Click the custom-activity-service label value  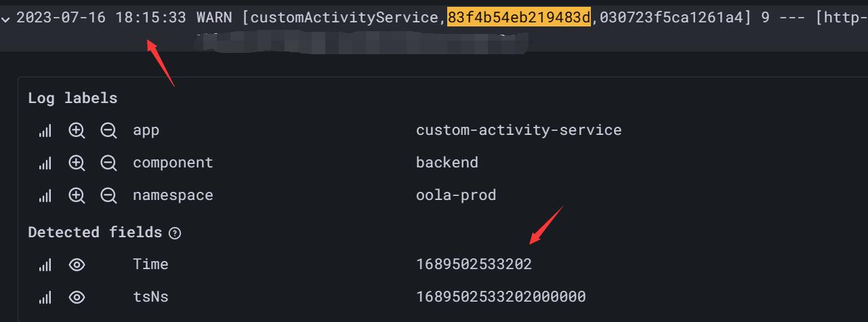click(x=518, y=129)
